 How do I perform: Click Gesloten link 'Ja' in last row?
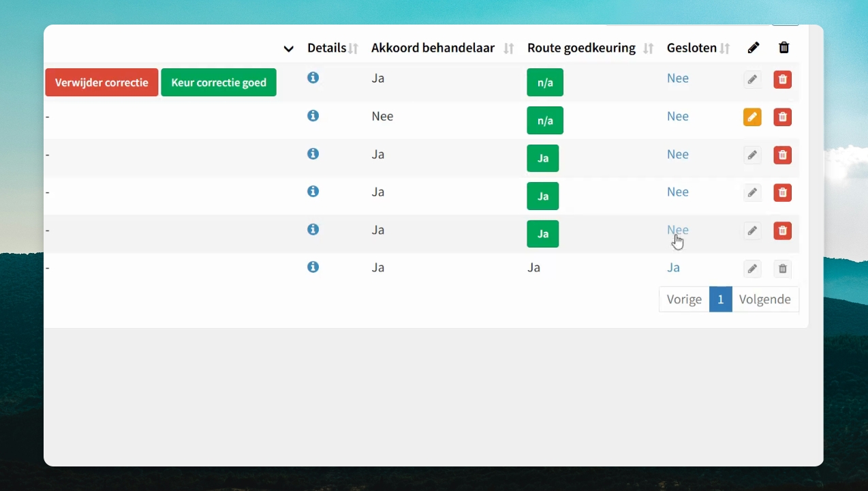[x=673, y=267]
